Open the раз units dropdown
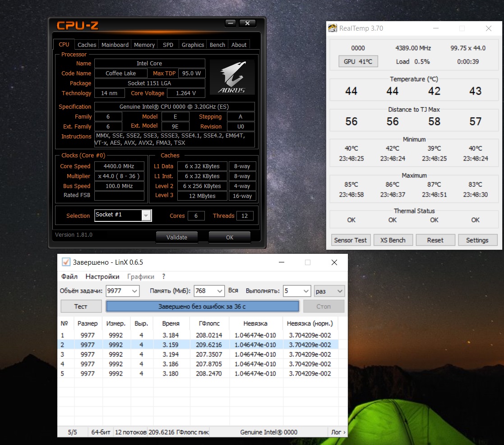504x445 pixels. point(329,291)
